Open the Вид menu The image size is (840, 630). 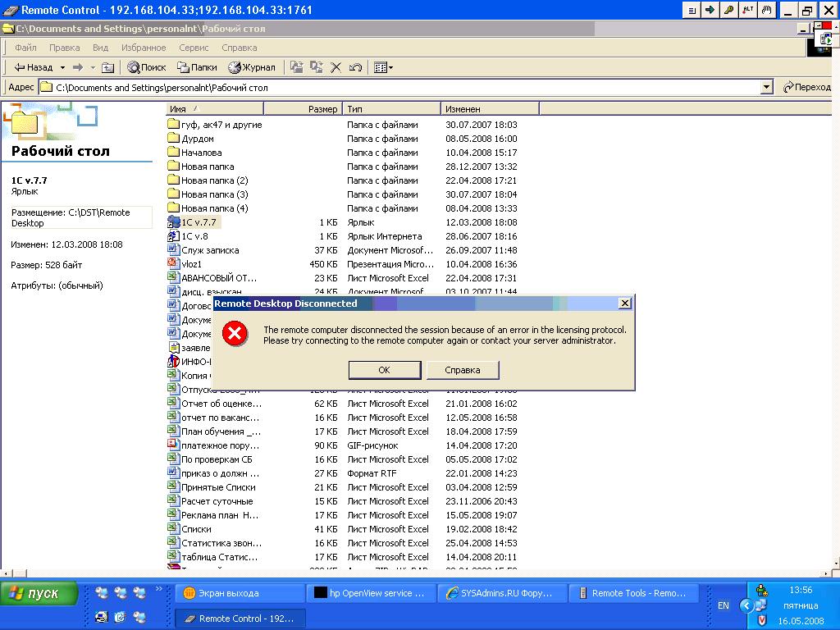click(x=100, y=48)
